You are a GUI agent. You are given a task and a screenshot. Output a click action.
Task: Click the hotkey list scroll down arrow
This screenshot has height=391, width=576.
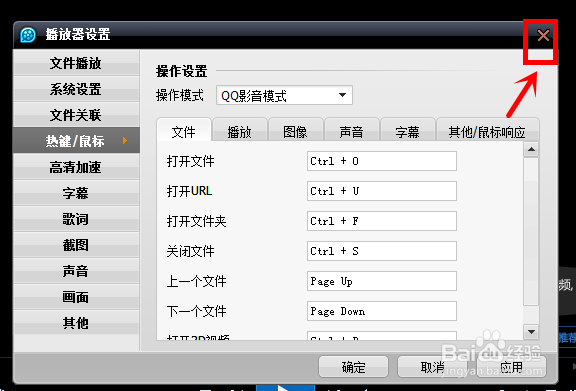click(531, 332)
